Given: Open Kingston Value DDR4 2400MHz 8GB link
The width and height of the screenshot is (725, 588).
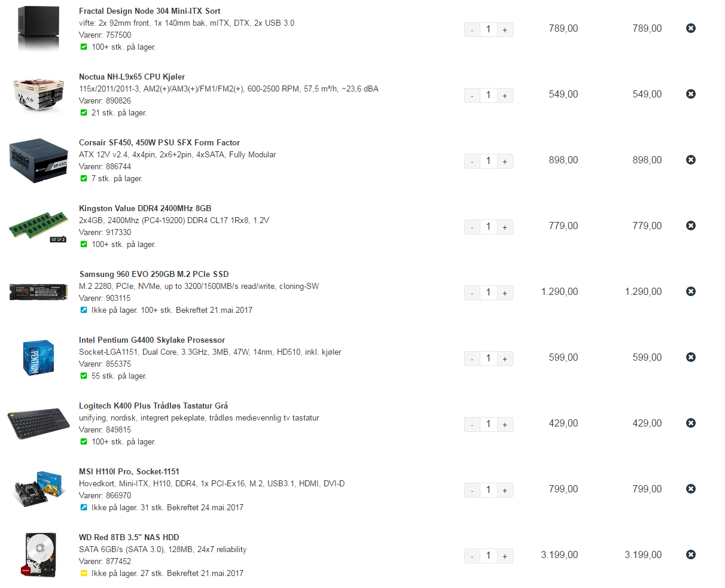Looking at the screenshot, I should pos(145,208).
